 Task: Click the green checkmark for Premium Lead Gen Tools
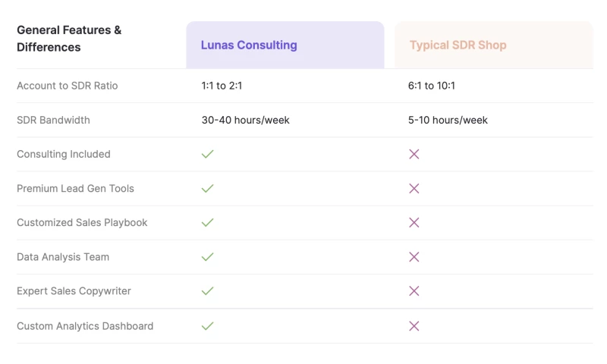(x=207, y=188)
